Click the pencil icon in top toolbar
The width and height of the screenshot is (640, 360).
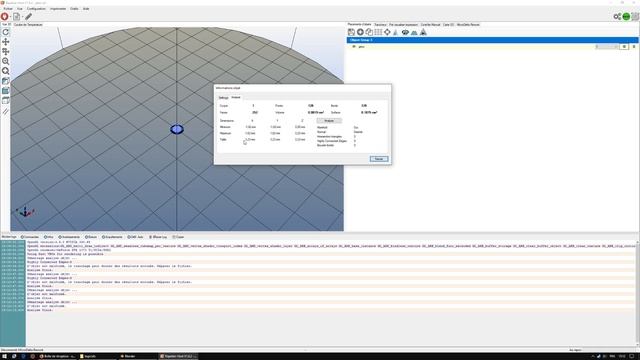pos(29,16)
